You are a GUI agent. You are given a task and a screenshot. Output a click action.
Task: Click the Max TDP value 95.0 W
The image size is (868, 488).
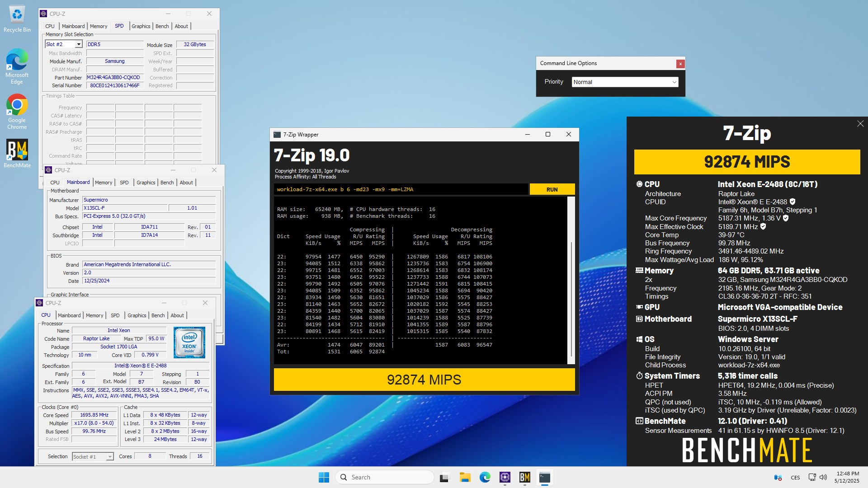coord(156,338)
